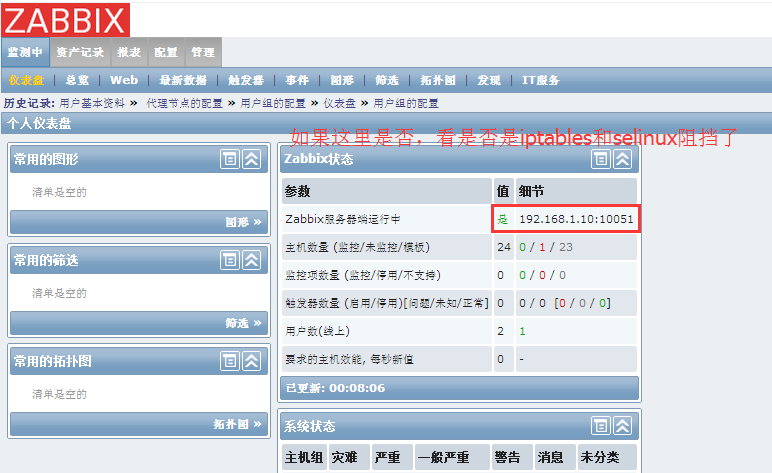Click the ZABBIX logo
This screenshot has height=473, width=772.
pyautogui.click(x=65, y=20)
